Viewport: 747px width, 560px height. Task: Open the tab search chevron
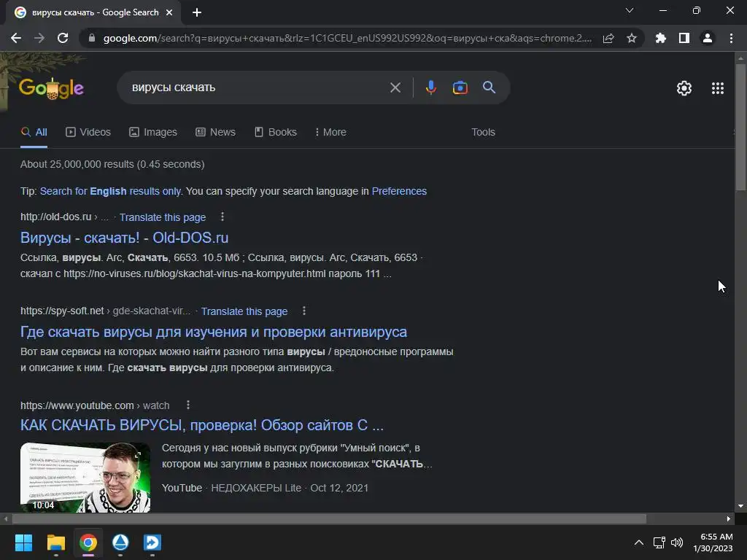point(630,10)
